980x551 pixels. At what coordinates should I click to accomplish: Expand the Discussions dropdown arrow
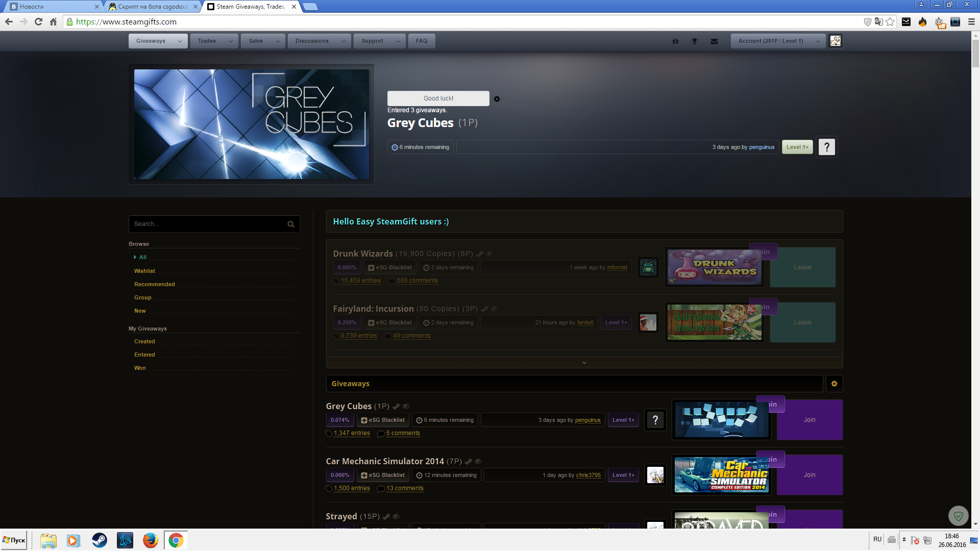point(344,41)
